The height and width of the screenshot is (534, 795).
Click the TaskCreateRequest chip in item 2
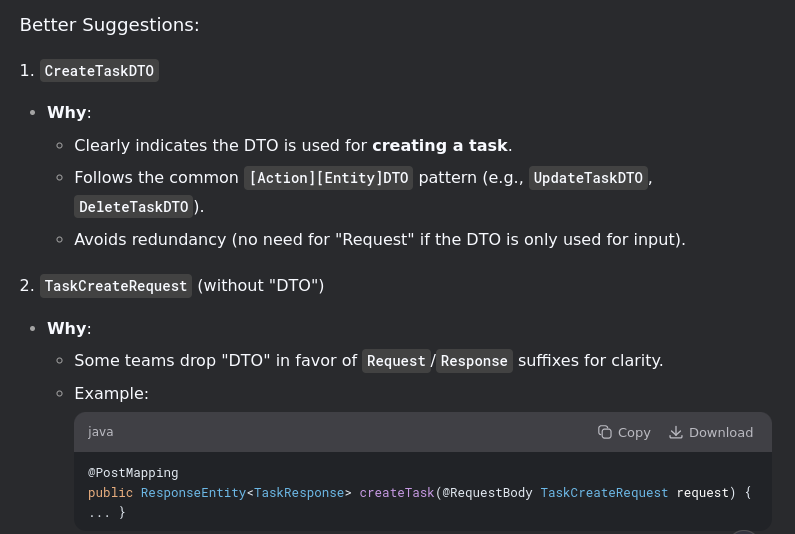pos(116,286)
